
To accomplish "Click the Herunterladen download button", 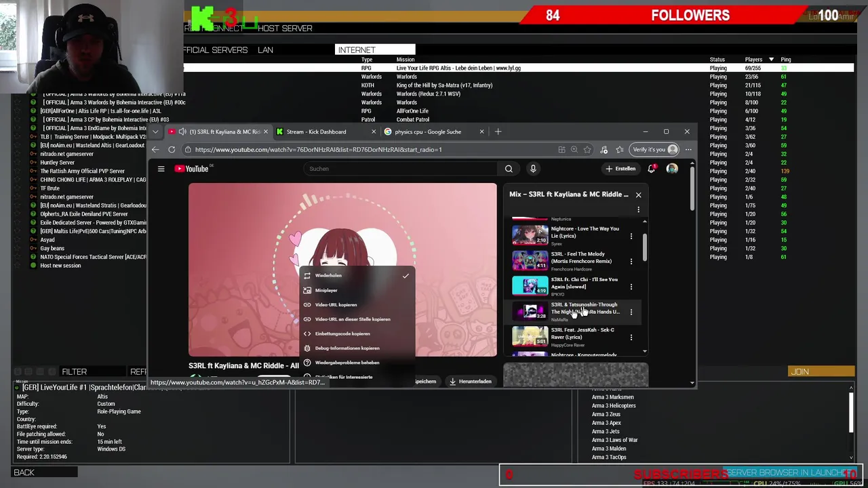I will coord(471,382).
